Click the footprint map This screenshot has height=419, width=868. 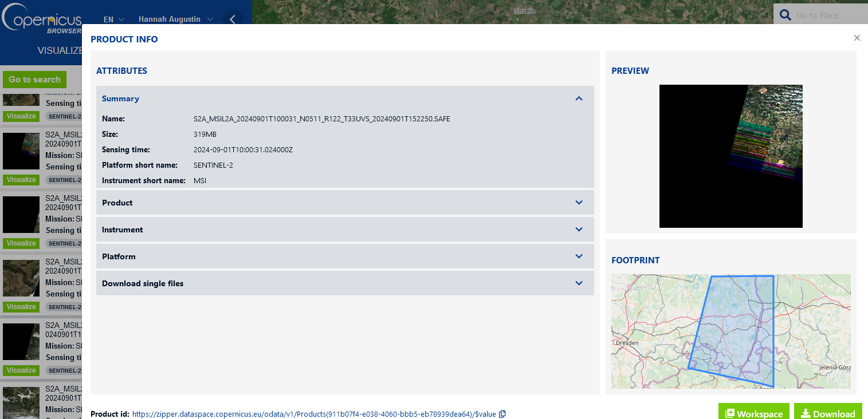pos(730,331)
